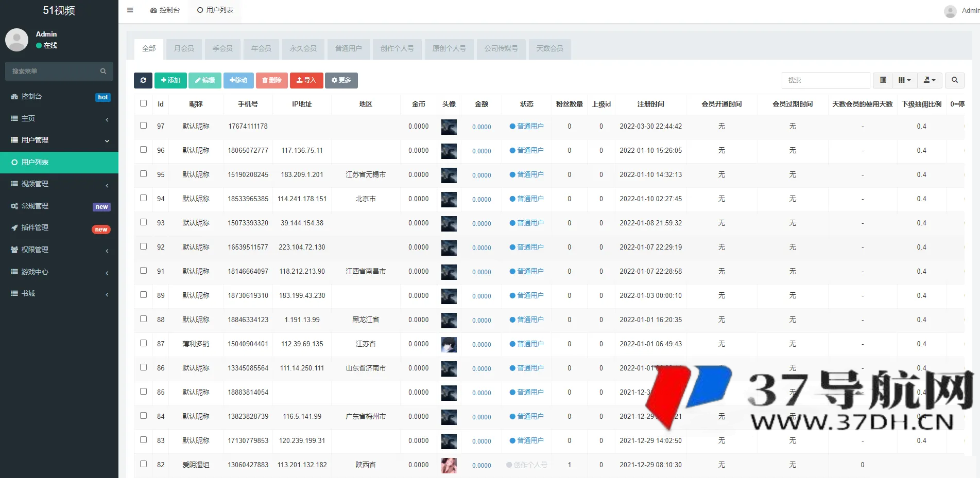Viewport: 980px width, 478px height.
Task: Open the 控制台 menu in the top bar
Action: pyautogui.click(x=165, y=10)
